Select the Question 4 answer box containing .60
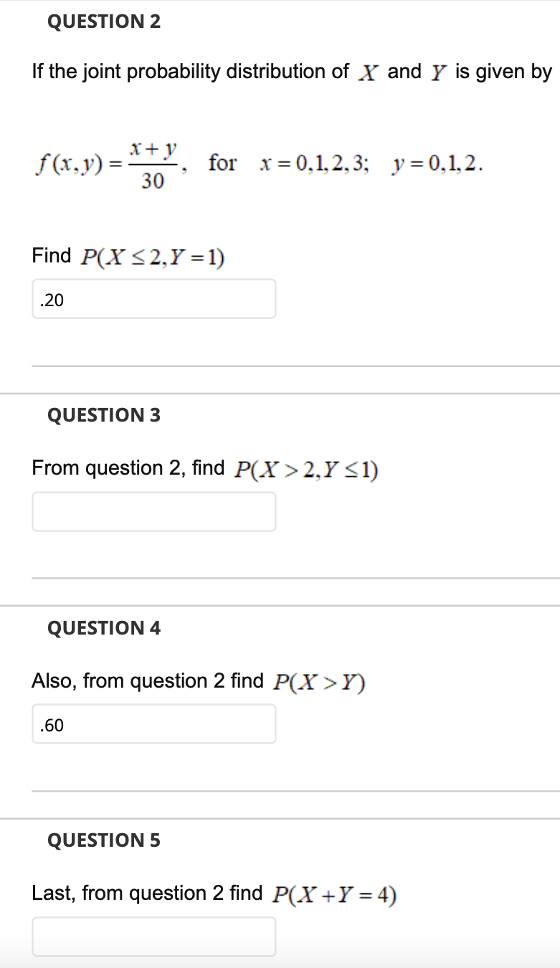The width and height of the screenshot is (560, 968). [154, 724]
